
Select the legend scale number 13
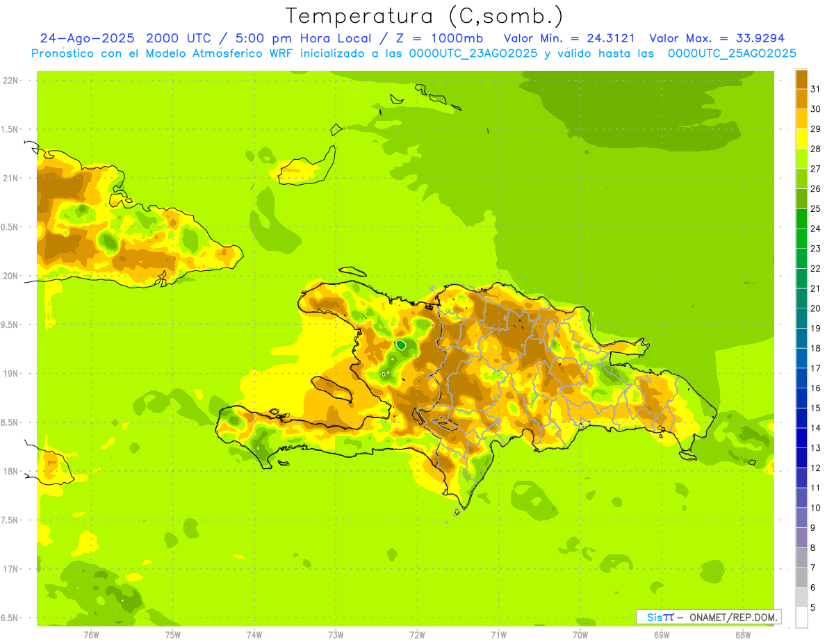(816, 448)
